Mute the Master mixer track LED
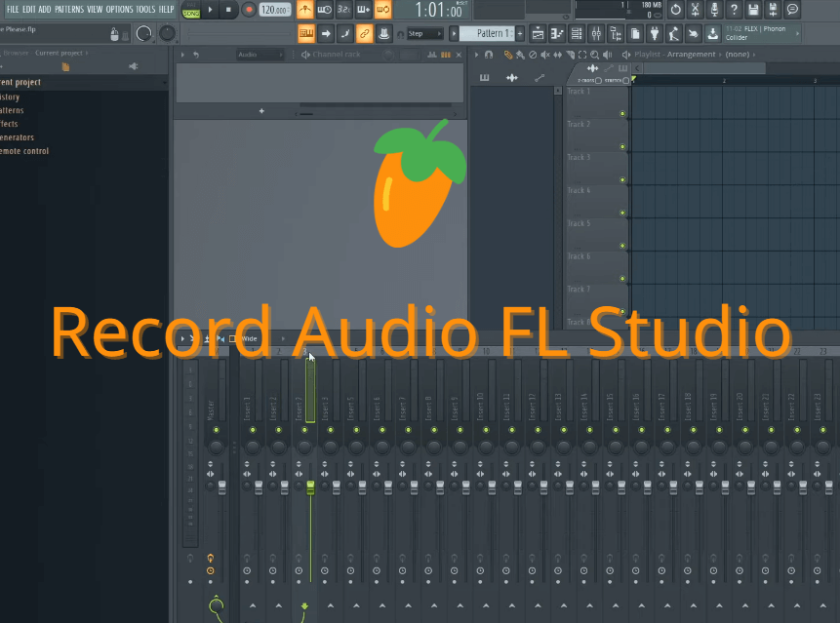This screenshot has width=840, height=623. tap(216, 430)
